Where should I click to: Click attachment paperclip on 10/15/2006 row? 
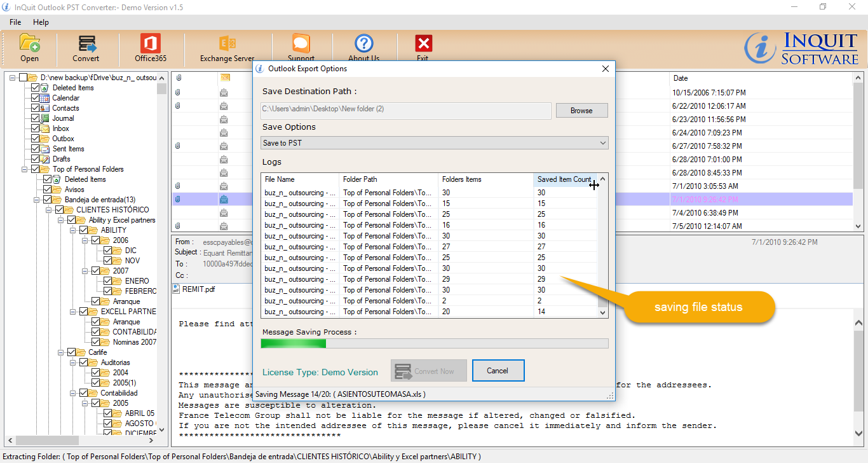179,93
